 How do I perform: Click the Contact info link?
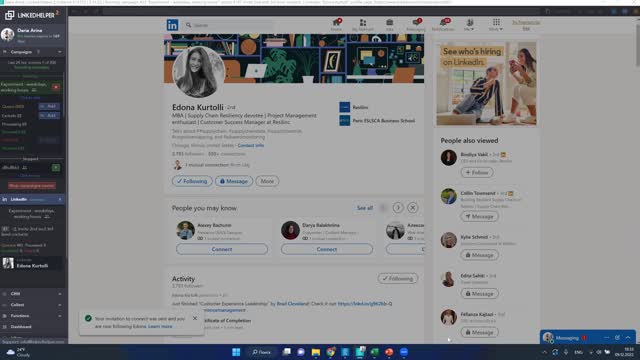click(x=251, y=145)
